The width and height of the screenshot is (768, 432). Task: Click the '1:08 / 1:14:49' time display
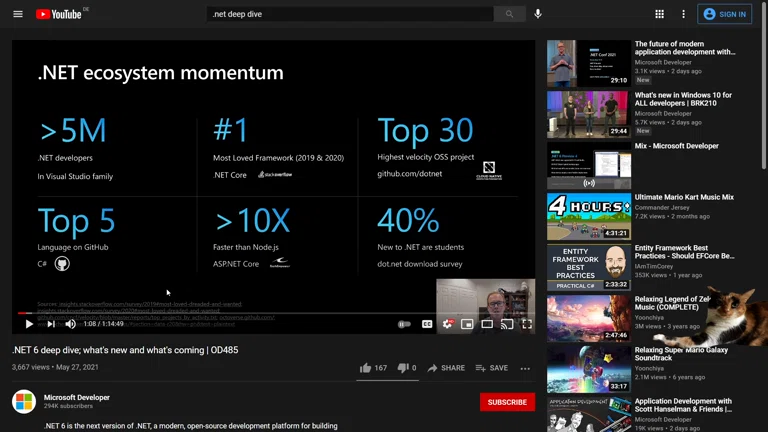coord(103,324)
